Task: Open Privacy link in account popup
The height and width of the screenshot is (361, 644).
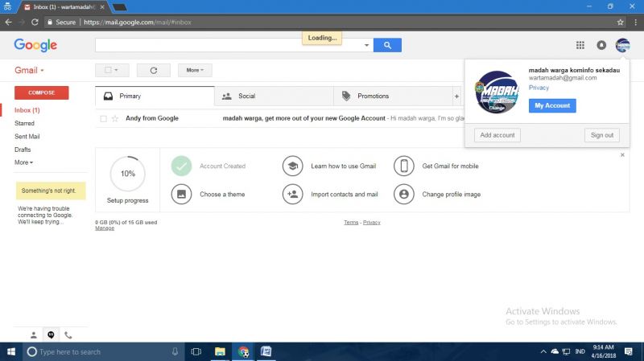Action: point(539,88)
